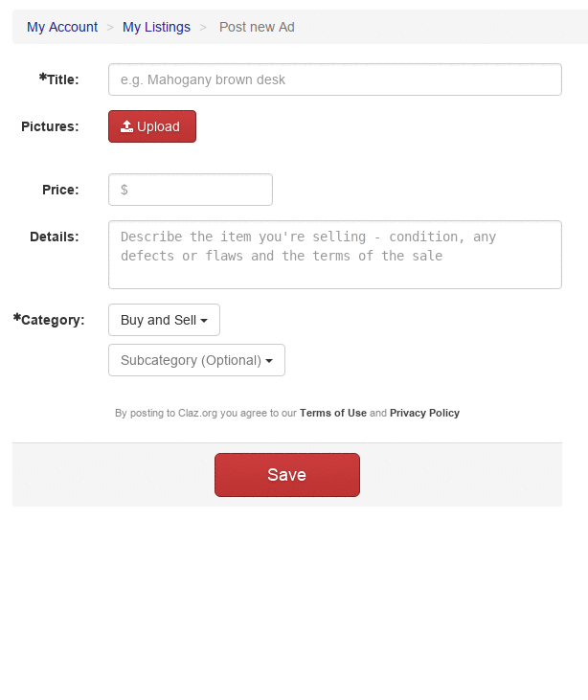Click the Details label
588x700 pixels.
click(54, 237)
